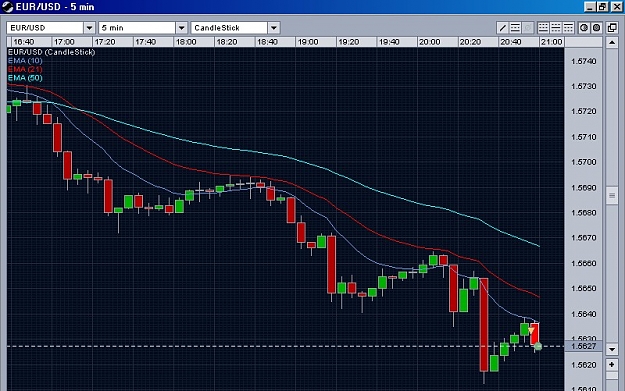Viewport: 625px width, 391px height.
Task: Zoom in with the plus button
Action: (612, 364)
